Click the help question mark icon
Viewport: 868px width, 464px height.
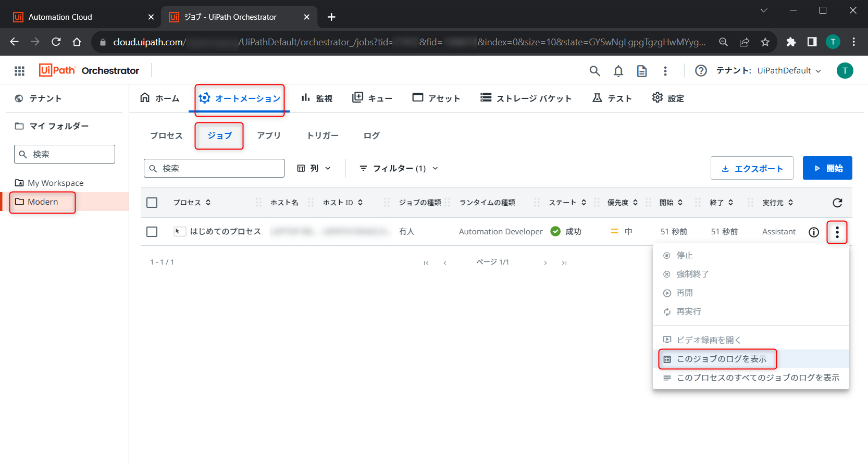coord(701,70)
